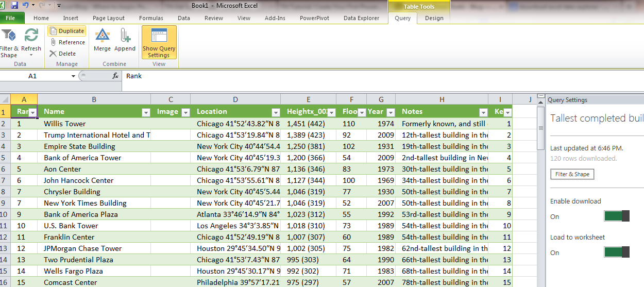
Task: Click the Duplicate query button
Action: 67,31
